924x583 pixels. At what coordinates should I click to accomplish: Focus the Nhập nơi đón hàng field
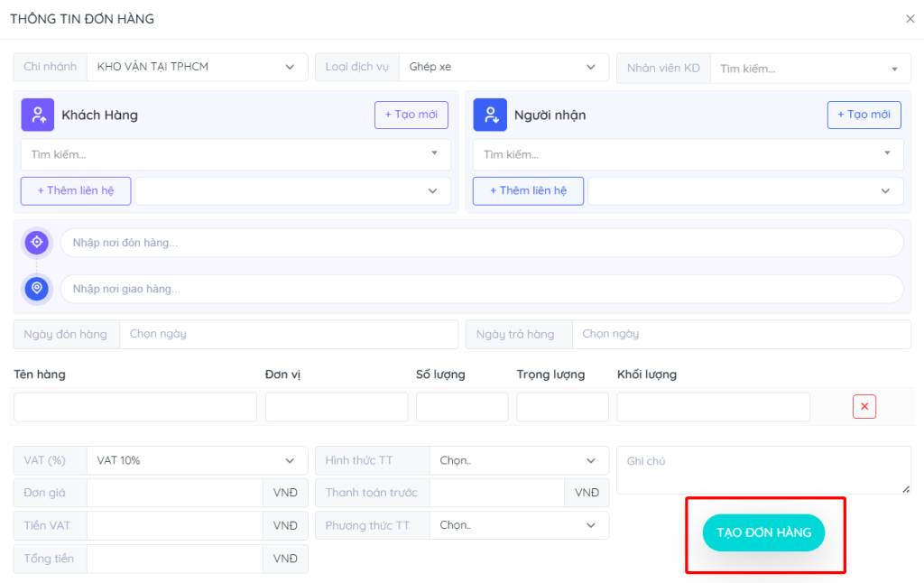pos(481,243)
